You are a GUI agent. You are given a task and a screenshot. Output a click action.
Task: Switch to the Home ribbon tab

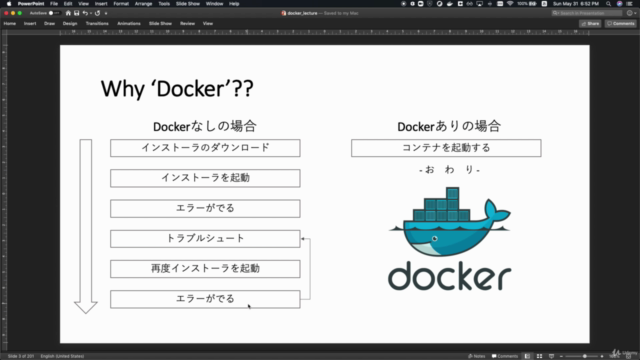point(10,24)
